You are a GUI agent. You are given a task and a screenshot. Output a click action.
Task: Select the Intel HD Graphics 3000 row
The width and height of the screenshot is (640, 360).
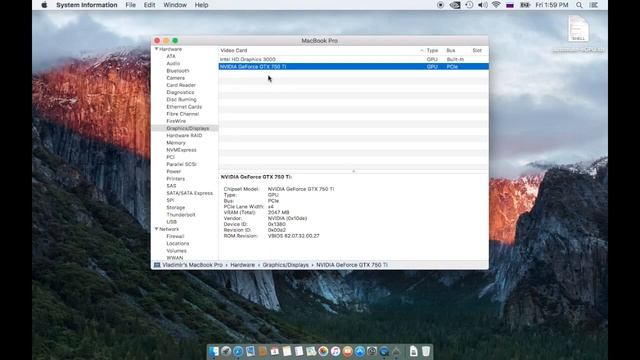[353, 60]
